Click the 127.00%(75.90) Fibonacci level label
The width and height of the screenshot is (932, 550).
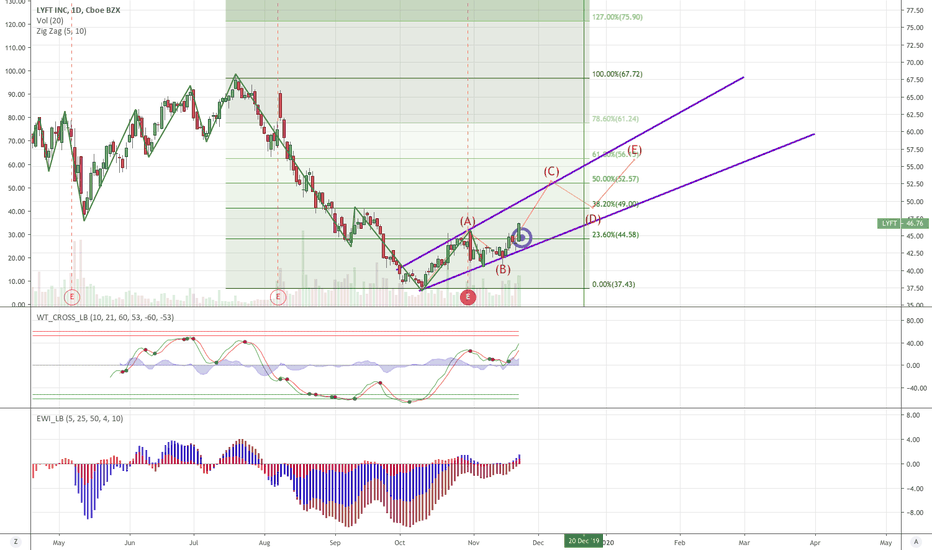coord(617,17)
